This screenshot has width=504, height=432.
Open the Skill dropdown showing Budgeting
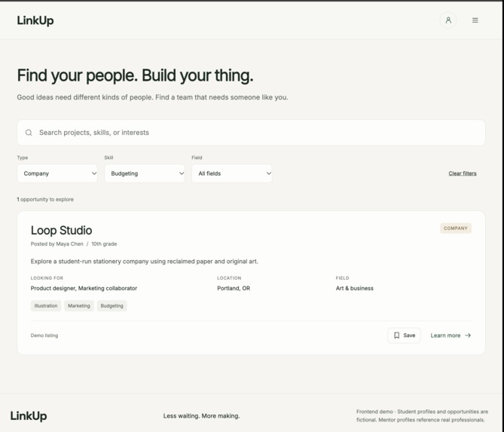pyautogui.click(x=145, y=173)
